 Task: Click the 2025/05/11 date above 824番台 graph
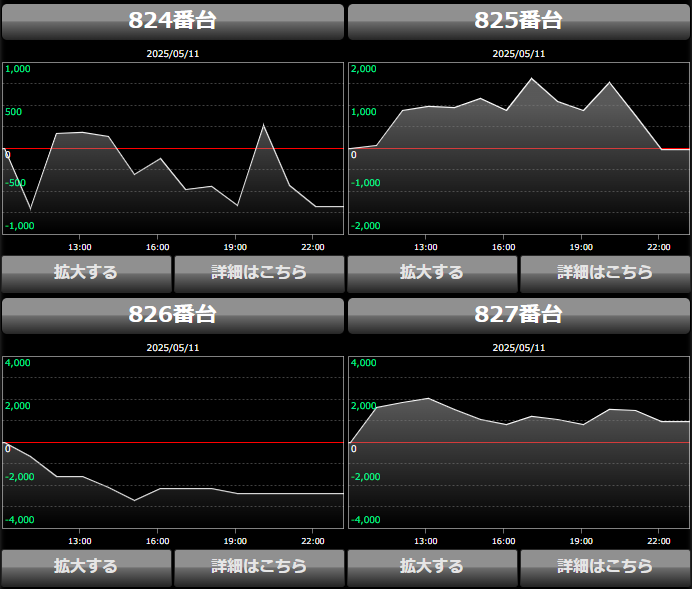tap(173, 54)
